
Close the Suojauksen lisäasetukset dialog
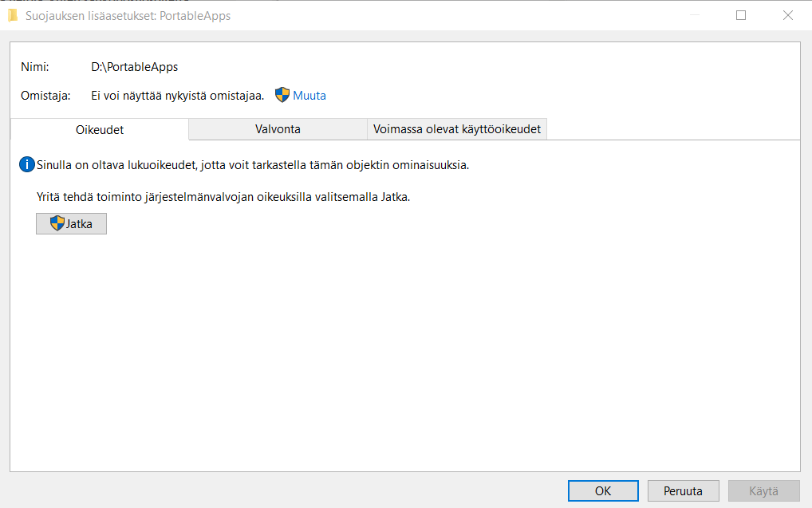(x=787, y=15)
